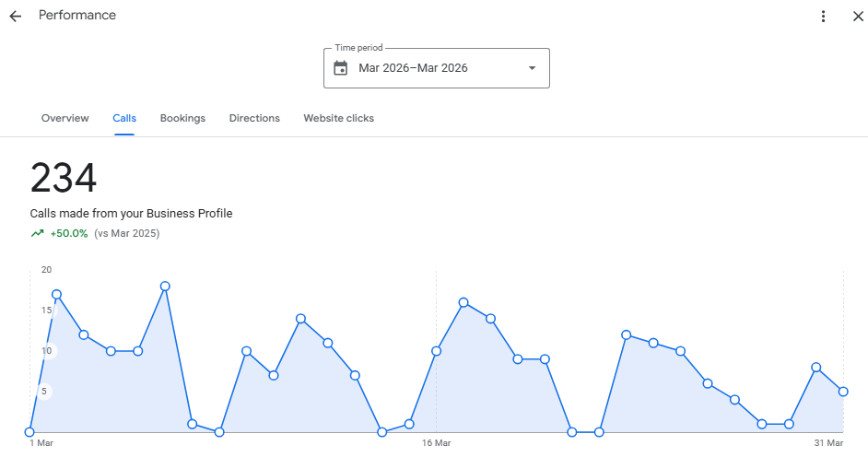Open the Directions tab

tap(254, 118)
